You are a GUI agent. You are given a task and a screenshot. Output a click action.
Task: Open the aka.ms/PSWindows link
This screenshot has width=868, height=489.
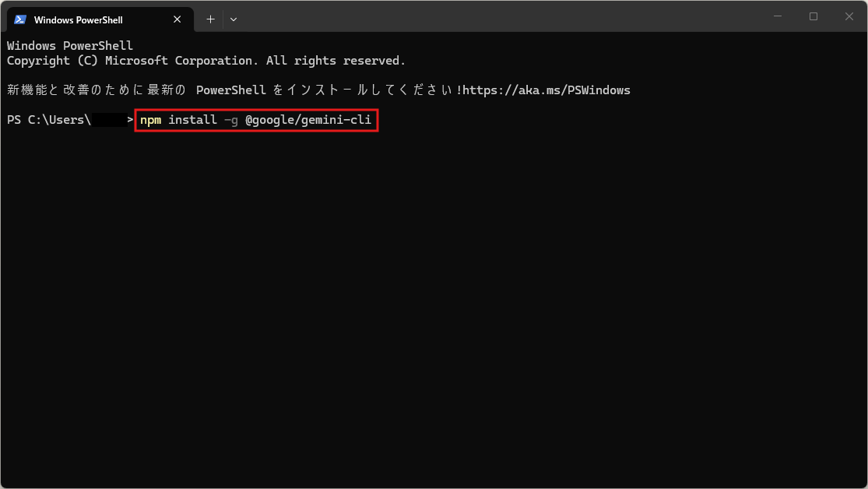(x=546, y=90)
